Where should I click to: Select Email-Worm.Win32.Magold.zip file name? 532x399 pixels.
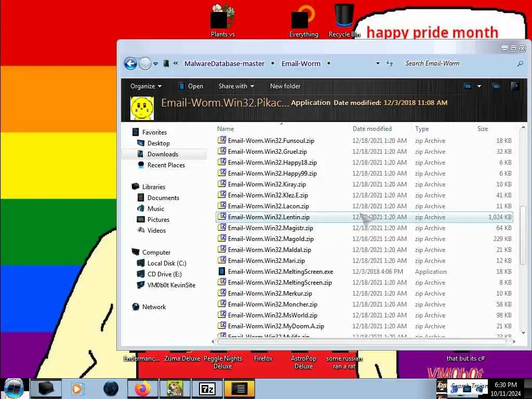(x=271, y=239)
